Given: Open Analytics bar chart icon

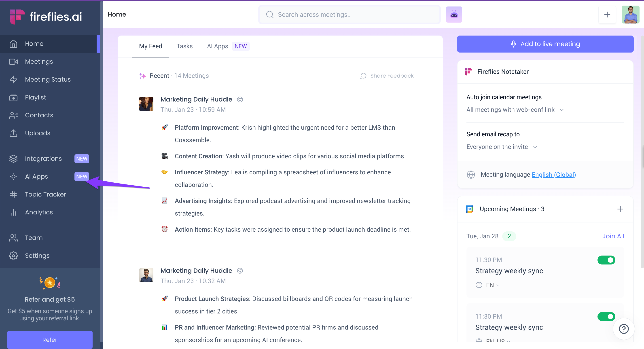Looking at the screenshot, I should point(13,212).
